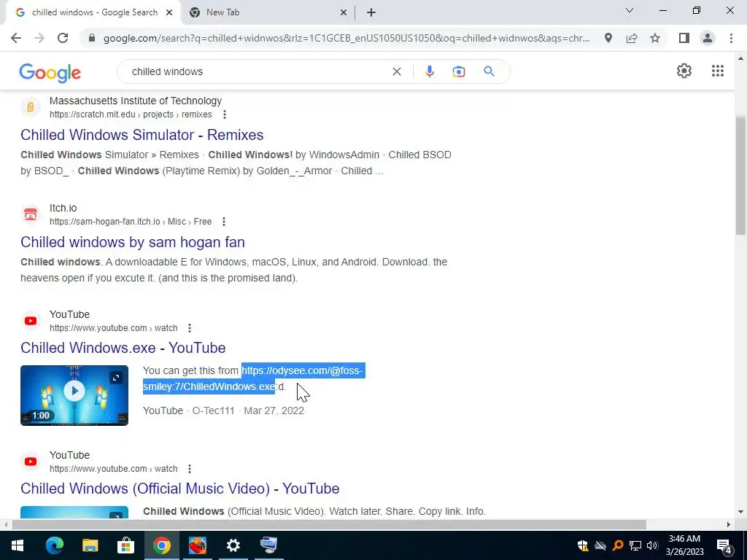Open Microsoft Store from taskbar
The height and width of the screenshot is (560, 747).
tap(125, 545)
